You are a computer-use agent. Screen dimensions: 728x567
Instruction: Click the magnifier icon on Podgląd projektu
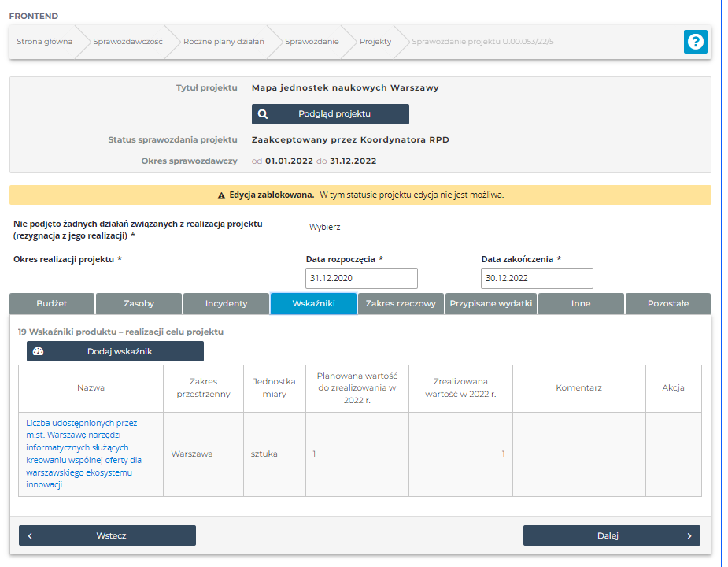pos(263,114)
